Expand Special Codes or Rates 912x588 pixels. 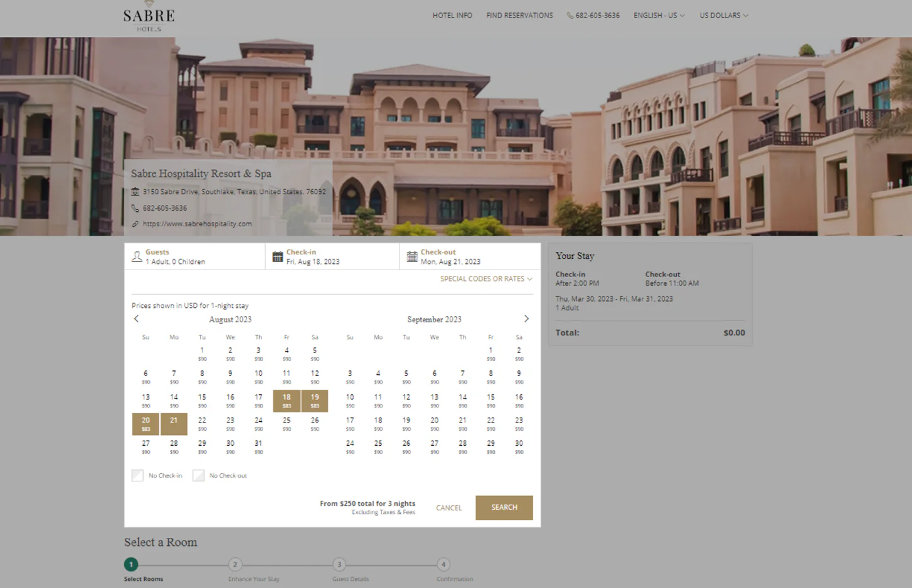pos(486,279)
